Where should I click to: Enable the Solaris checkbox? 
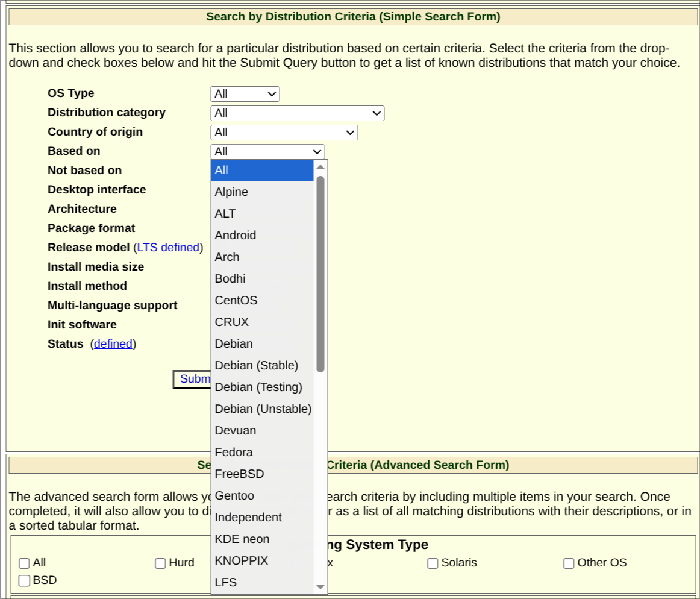pyautogui.click(x=432, y=562)
